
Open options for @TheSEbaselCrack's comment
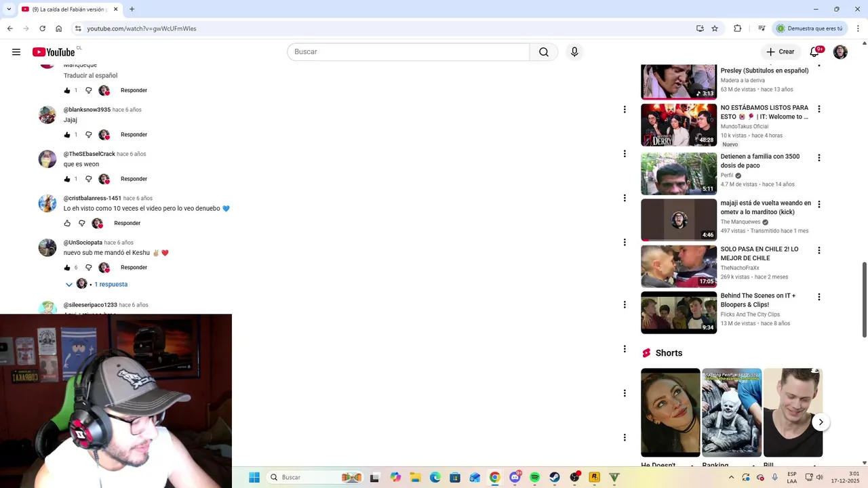pos(625,154)
